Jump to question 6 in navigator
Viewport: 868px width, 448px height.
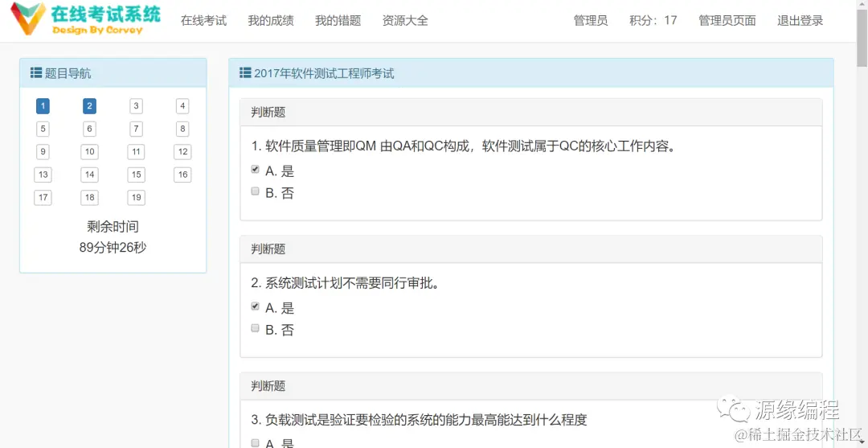(90, 129)
